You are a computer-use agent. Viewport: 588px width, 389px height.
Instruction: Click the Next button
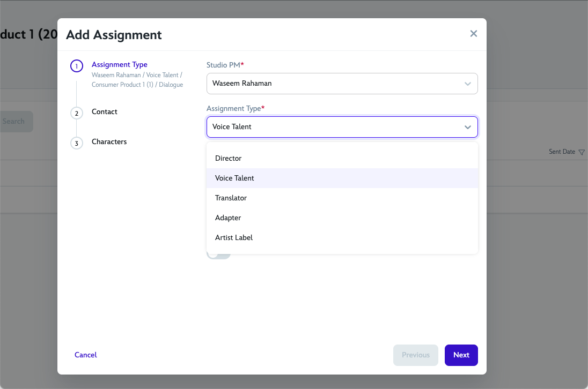[461, 355]
